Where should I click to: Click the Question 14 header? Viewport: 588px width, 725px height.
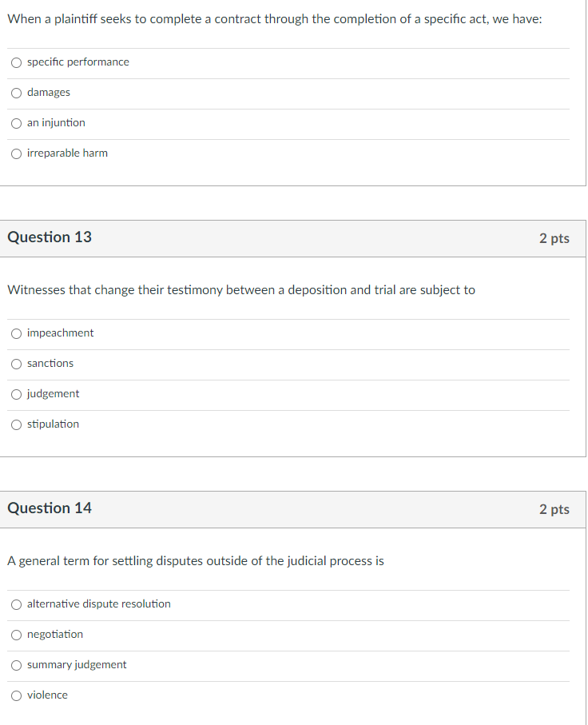49,508
